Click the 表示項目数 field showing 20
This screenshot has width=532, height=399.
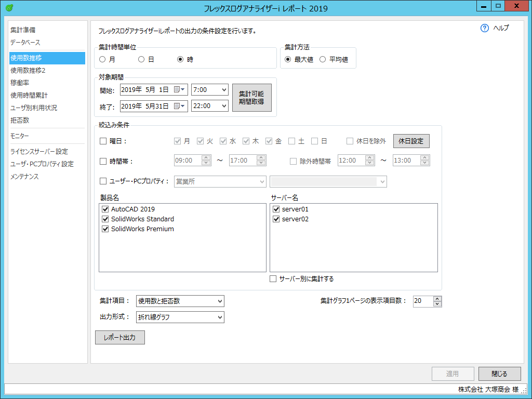pyautogui.click(x=423, y=301)
